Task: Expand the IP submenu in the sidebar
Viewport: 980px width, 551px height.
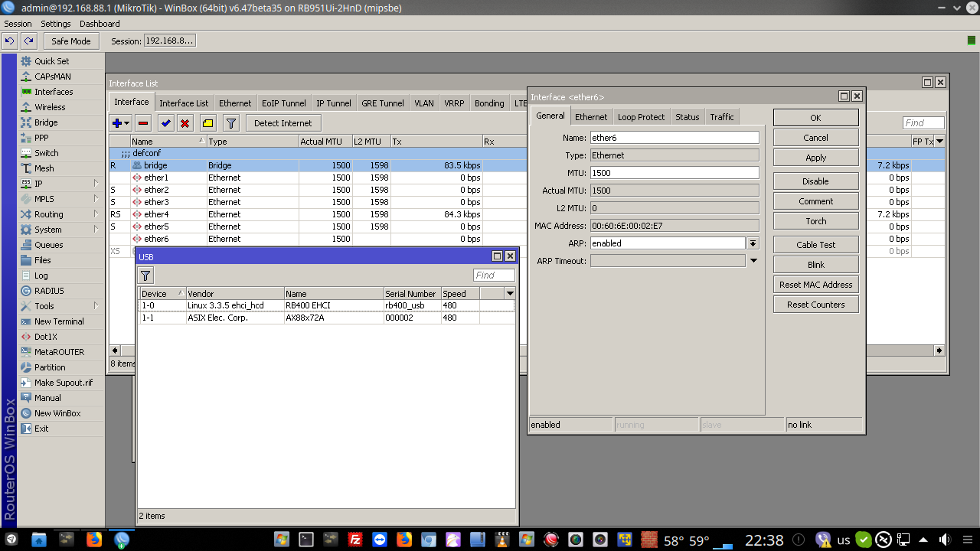Action: [x=96, y=184]
